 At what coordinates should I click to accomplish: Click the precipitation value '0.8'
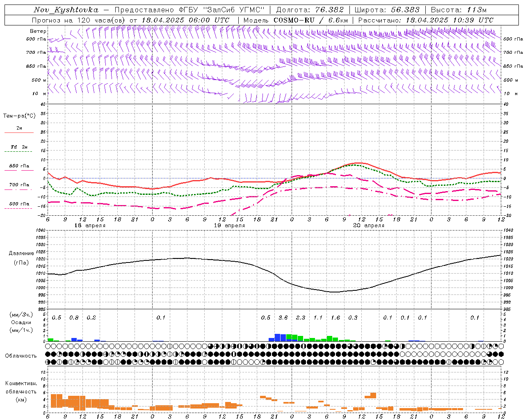(x=74, y=317)
